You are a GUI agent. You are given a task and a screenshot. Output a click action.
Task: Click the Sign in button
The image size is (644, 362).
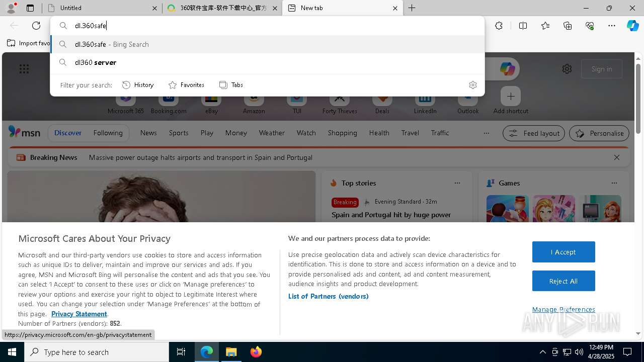pyautogui.click(x=602, y=69)
